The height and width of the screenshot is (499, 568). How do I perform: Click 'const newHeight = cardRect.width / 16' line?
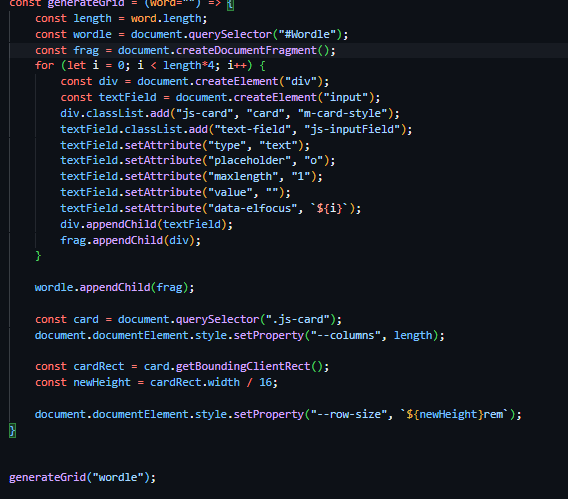pos(156,382)
